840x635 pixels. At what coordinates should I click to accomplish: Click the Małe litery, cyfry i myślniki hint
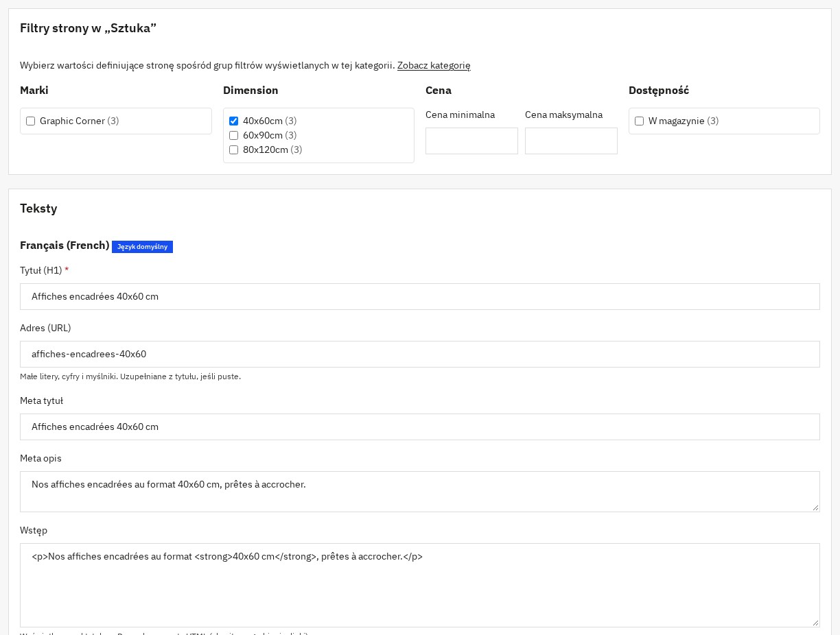point(130,376)
